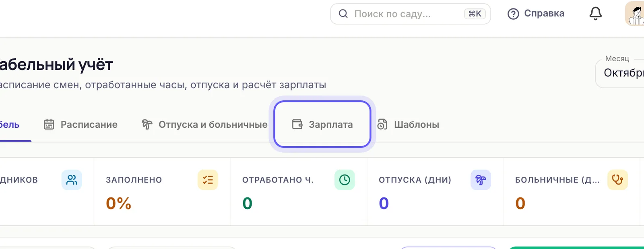Switch to the Расписание tab

click(80, 124)
